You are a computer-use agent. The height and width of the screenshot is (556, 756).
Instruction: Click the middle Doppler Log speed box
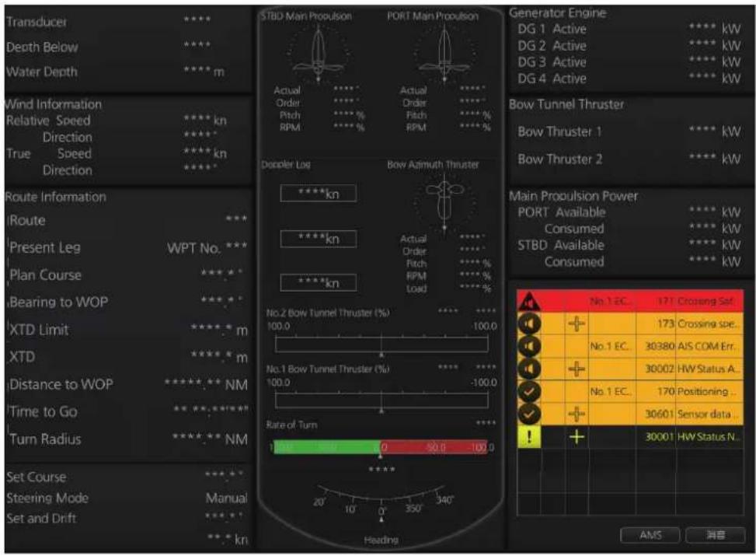[x=319, y=239]
